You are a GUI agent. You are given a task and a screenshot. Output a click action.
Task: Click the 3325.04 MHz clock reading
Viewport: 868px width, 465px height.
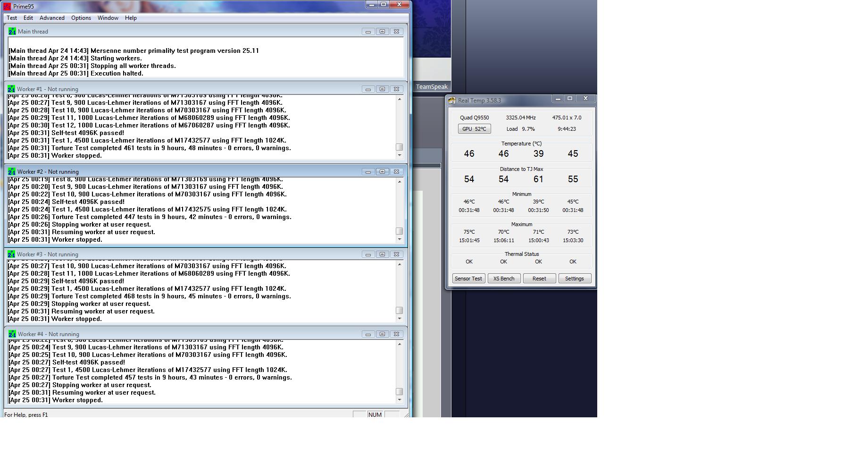521,118
